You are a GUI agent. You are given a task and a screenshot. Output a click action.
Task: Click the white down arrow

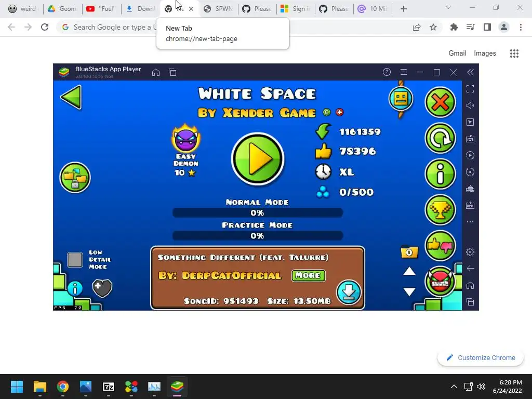[409, 291]
